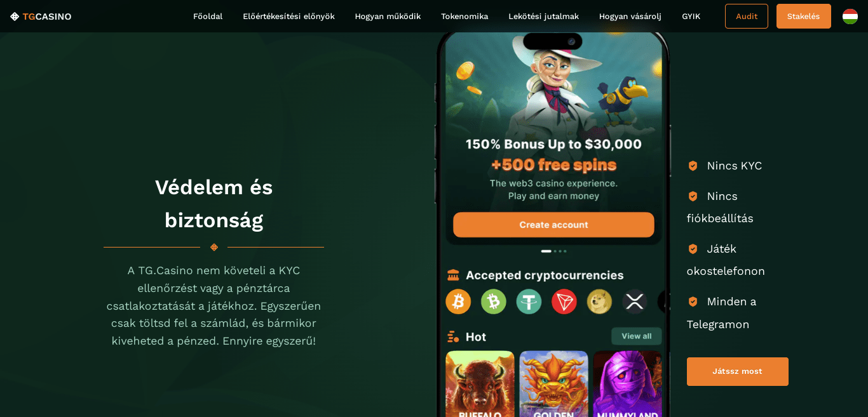
Task: Click the Bitcoin cryptocurrency icon
Action: tap(458, 301)
